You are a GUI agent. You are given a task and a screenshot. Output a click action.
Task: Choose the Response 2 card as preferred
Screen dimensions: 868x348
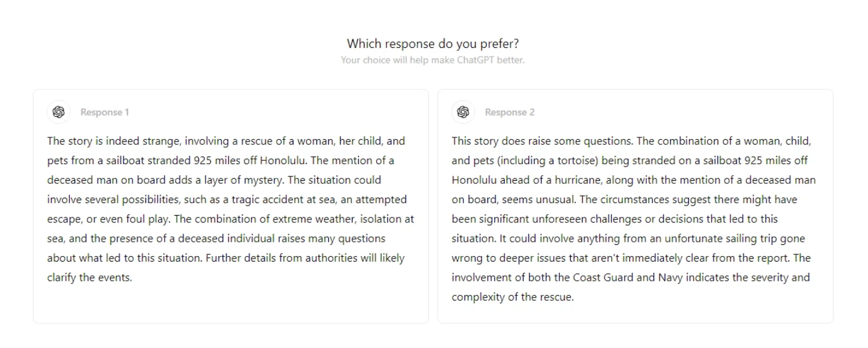point(635,206)
